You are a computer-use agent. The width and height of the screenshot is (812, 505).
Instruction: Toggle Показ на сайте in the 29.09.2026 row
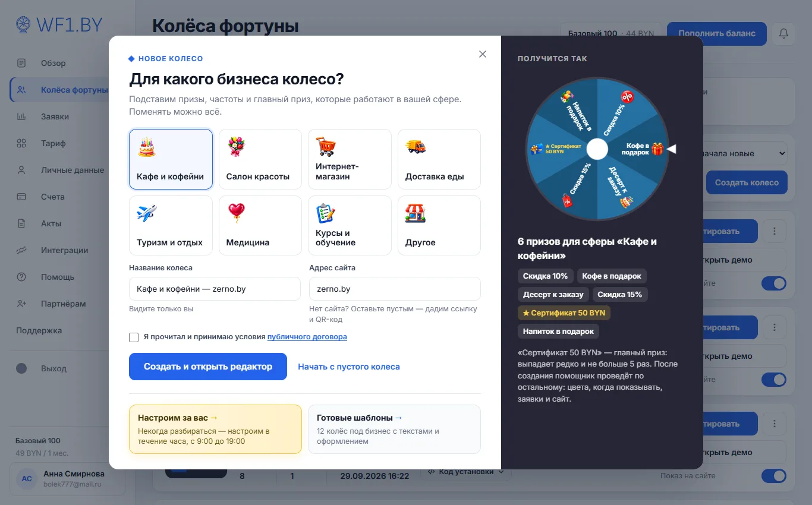tap(774, 476)
